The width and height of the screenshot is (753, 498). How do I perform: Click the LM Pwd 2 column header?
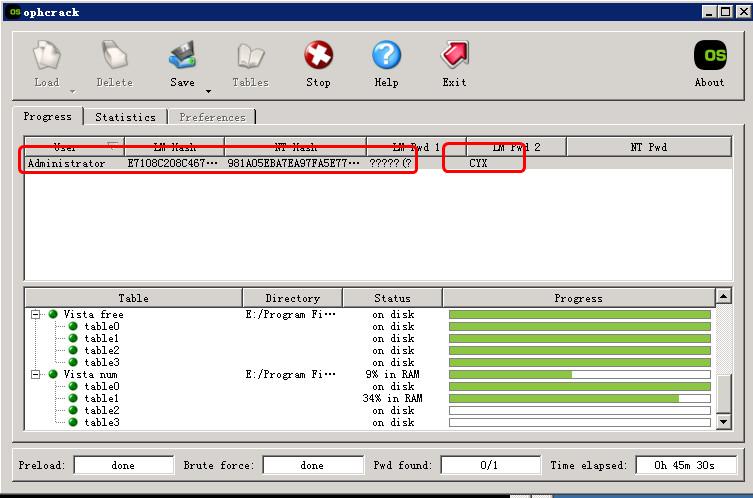tap(516, 147)
